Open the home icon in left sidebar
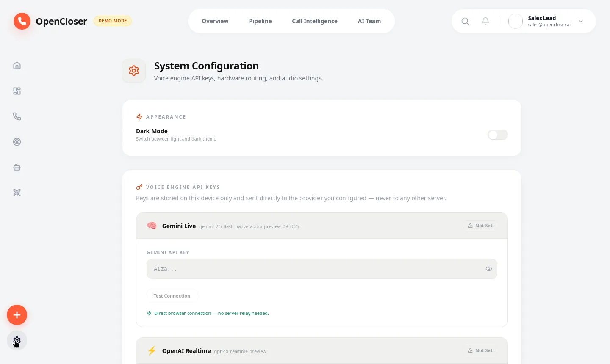This screenshot has height=364, width=610. (x=17, y=66)
